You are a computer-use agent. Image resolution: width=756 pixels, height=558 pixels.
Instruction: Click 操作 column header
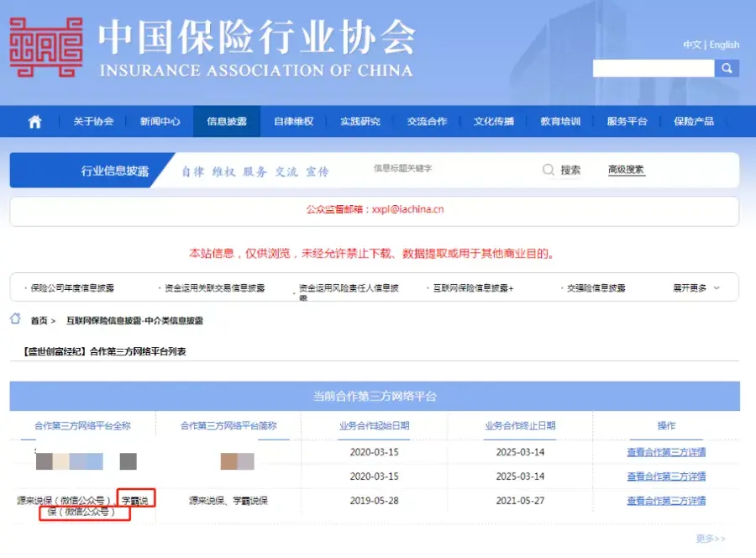click(666, 426)
